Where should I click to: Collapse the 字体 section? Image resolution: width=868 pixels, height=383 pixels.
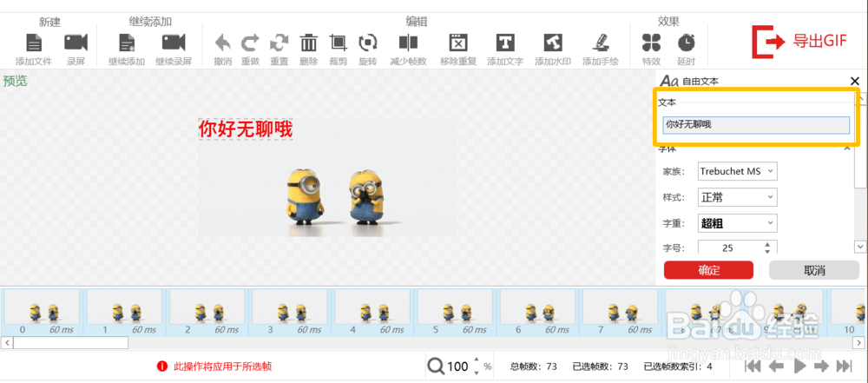pos(847,149)
